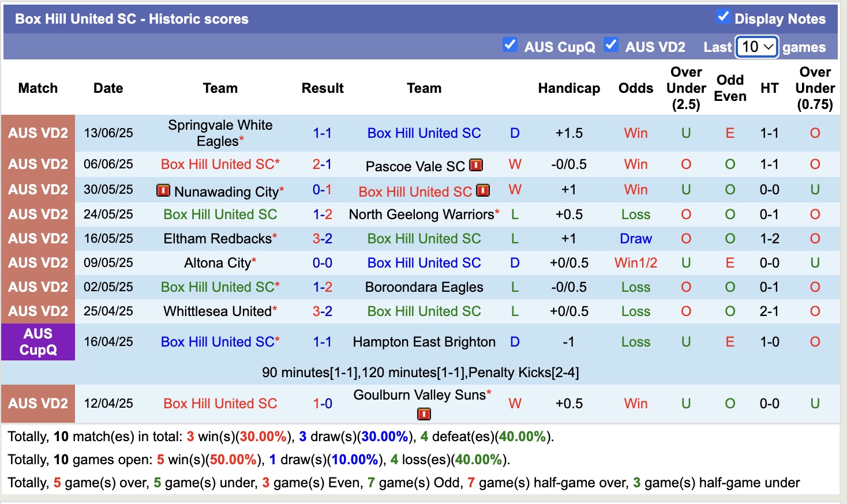Disable the AUS VD2 filter checkbox

tap(611, 44)
